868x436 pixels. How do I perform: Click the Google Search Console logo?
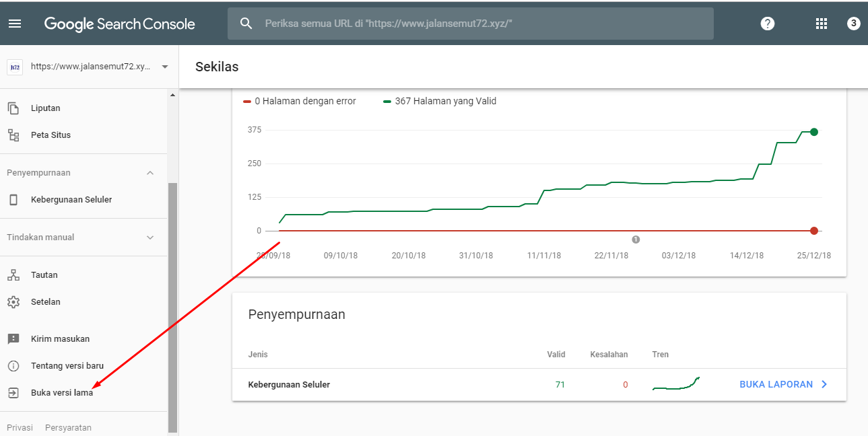click(120, 24)
